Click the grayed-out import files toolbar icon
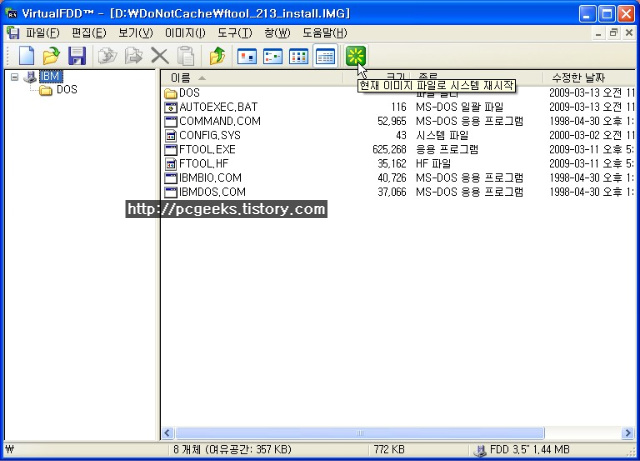The image size is (640, 461). [107, 56]
